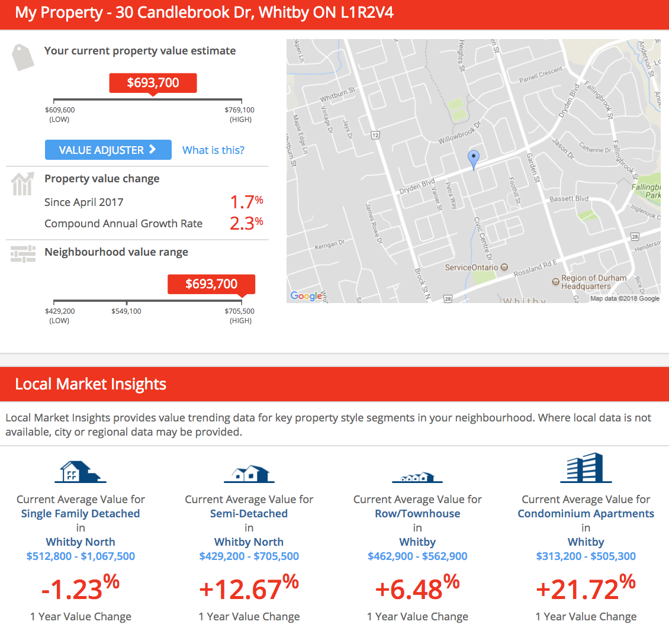Select the $705,500 (HIGH) neighbourhood label

(240, 316)
